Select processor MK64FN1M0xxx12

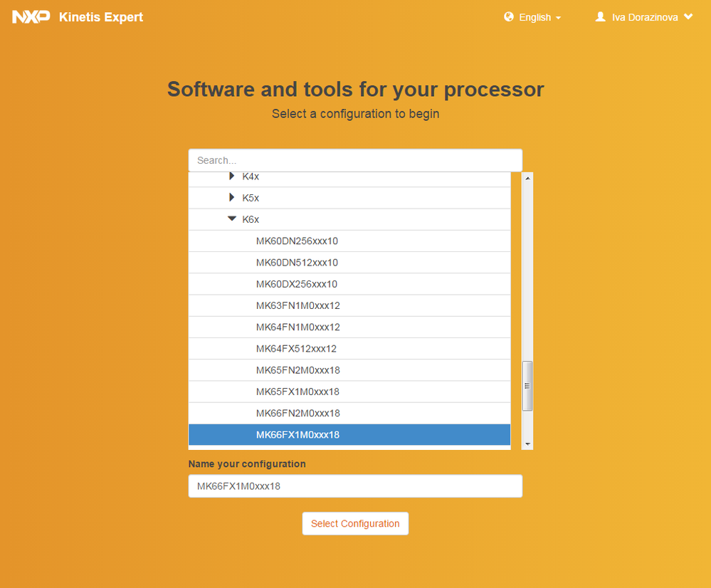349,327
